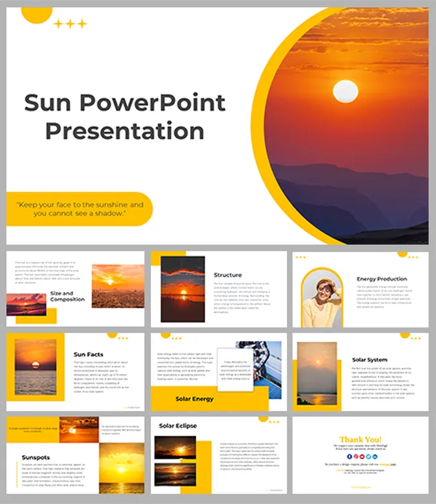
Task: Select the Energy Production slide thumbnail
Action: pyautogui.click(x=361, y=288)
